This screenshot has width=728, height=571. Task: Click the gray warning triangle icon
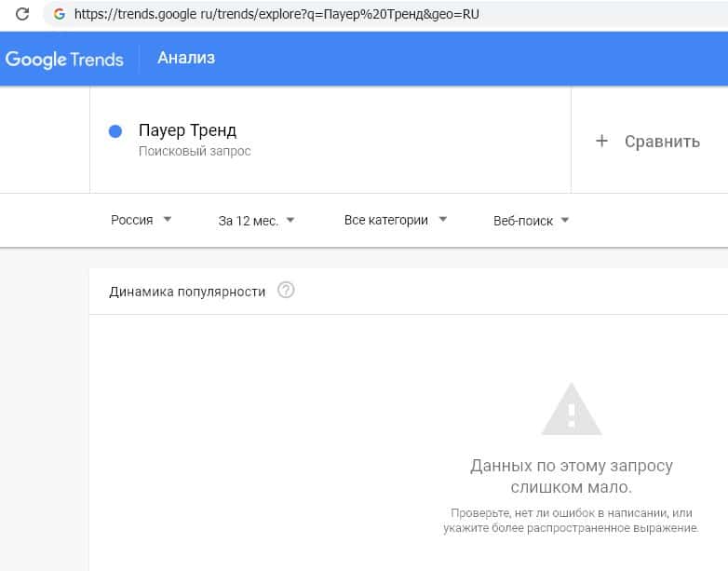click(572, 410)
